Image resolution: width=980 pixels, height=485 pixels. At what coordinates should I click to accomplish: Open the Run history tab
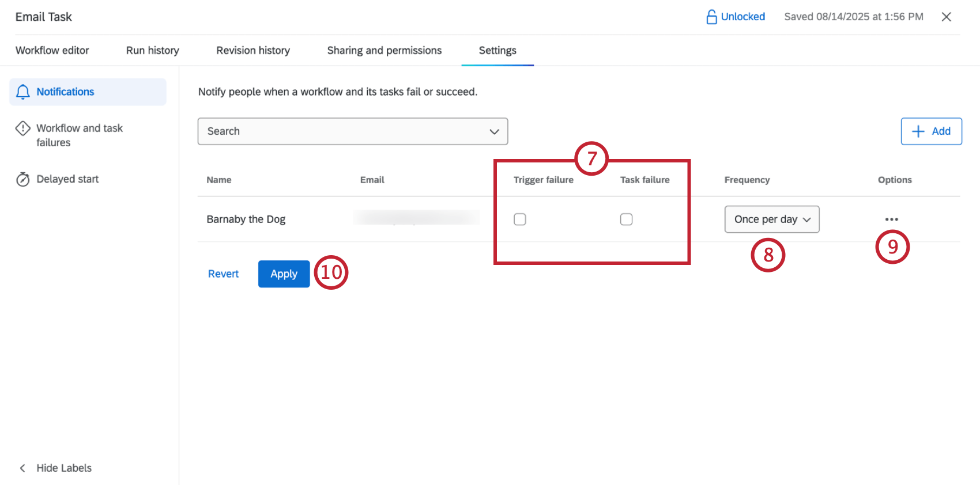point(153,51)
